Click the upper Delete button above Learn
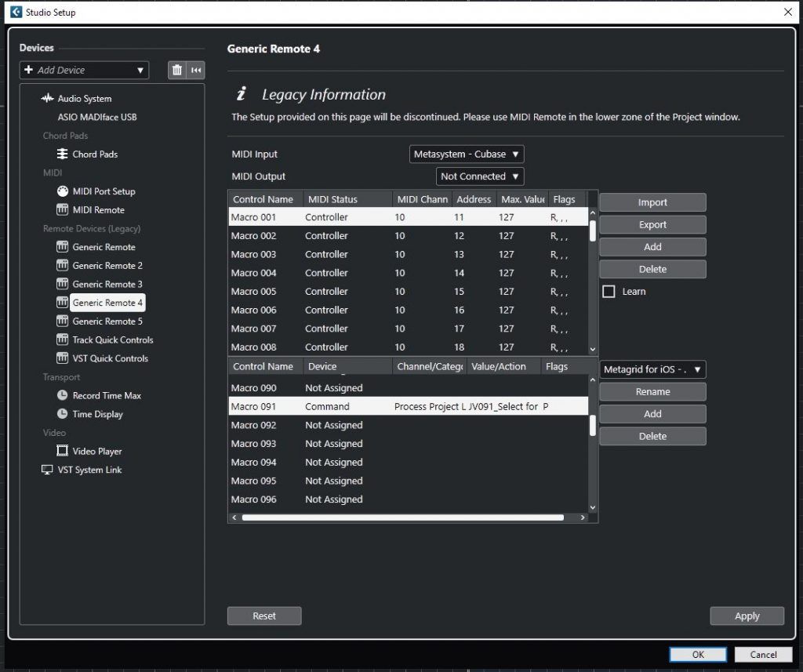 652,269
